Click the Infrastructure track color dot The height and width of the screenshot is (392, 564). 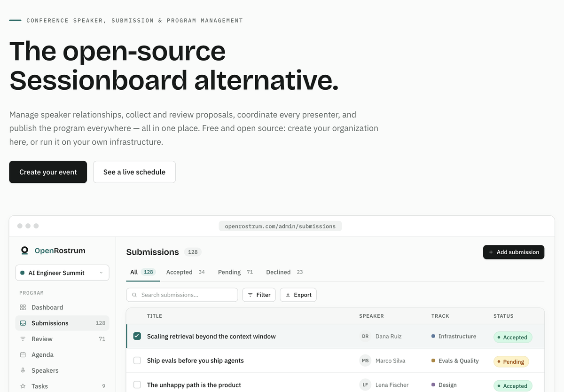(x=433, y=337)
